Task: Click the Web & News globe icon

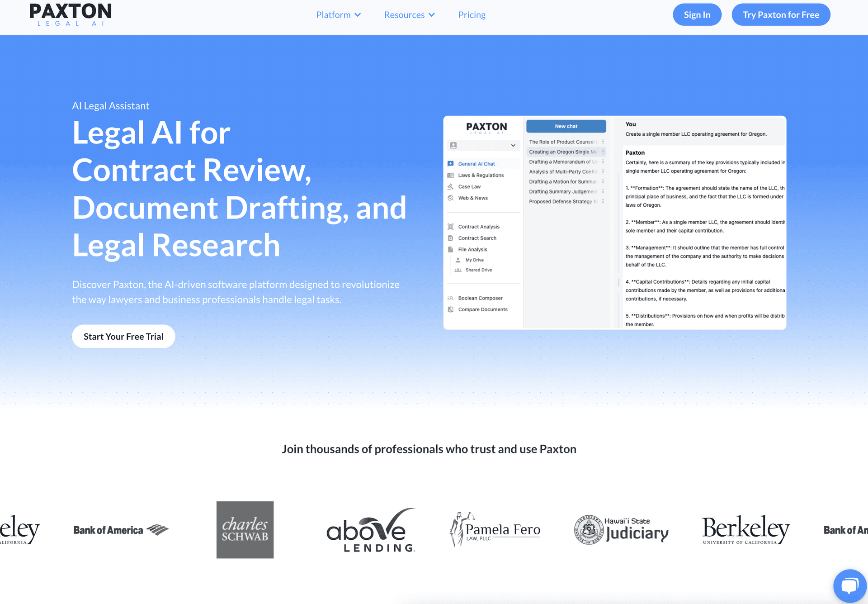Action: (451, 198)
